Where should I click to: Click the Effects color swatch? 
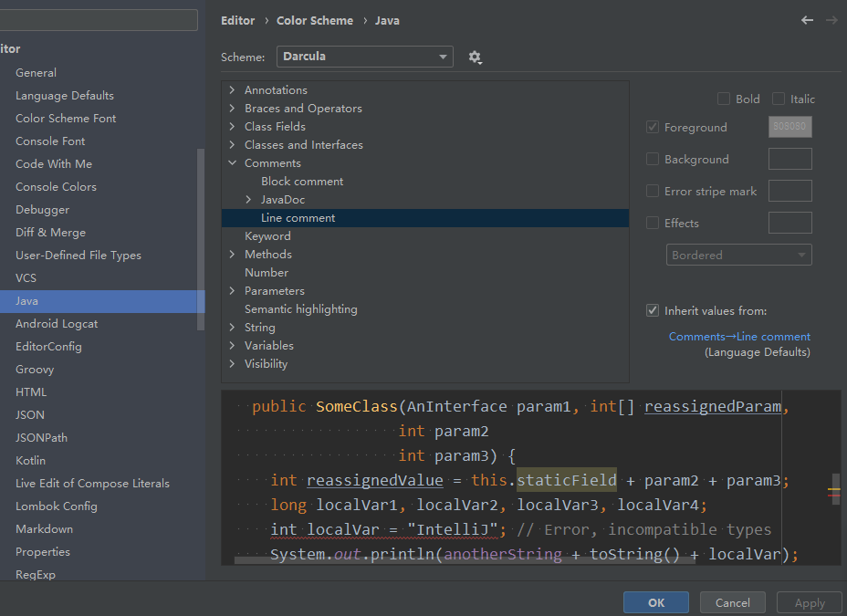[789, 223]
